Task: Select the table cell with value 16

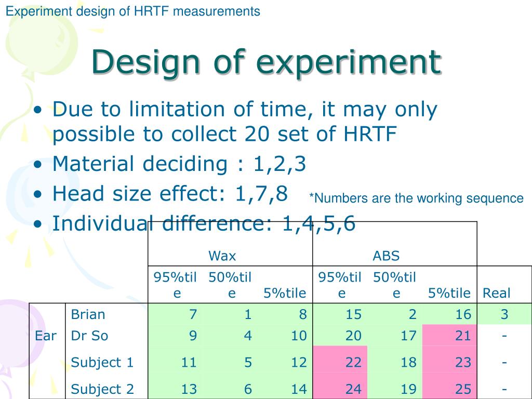Action: click(x=449, y=314)
